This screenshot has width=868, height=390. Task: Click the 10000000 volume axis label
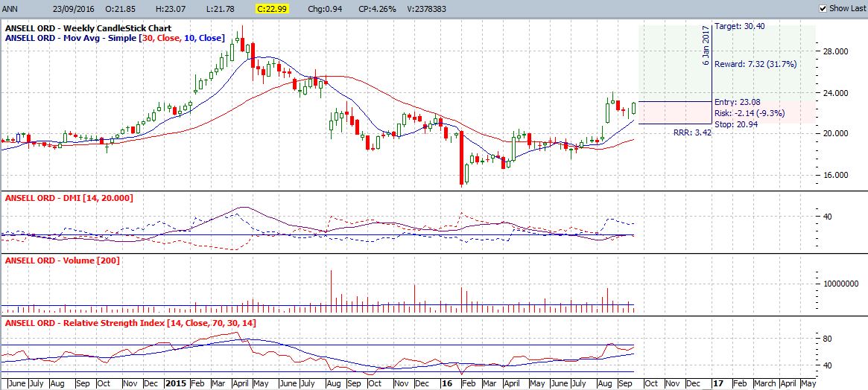[841, 284]
